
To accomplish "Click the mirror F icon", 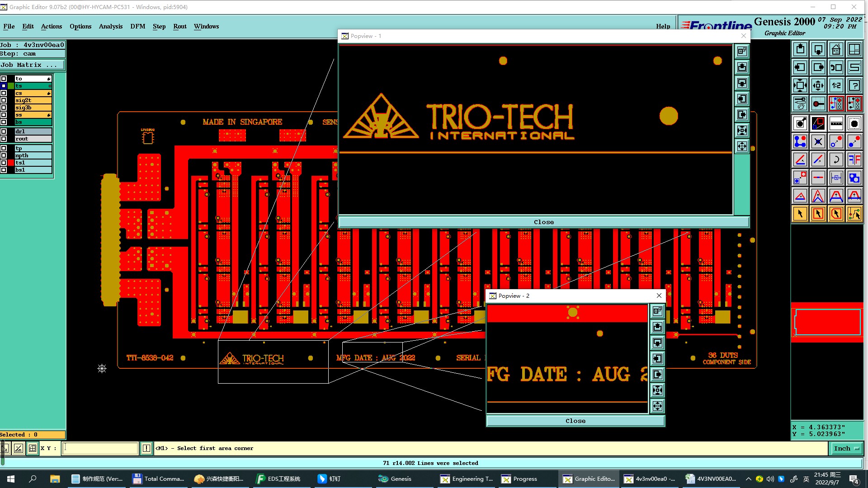I will tap(854, 160).
